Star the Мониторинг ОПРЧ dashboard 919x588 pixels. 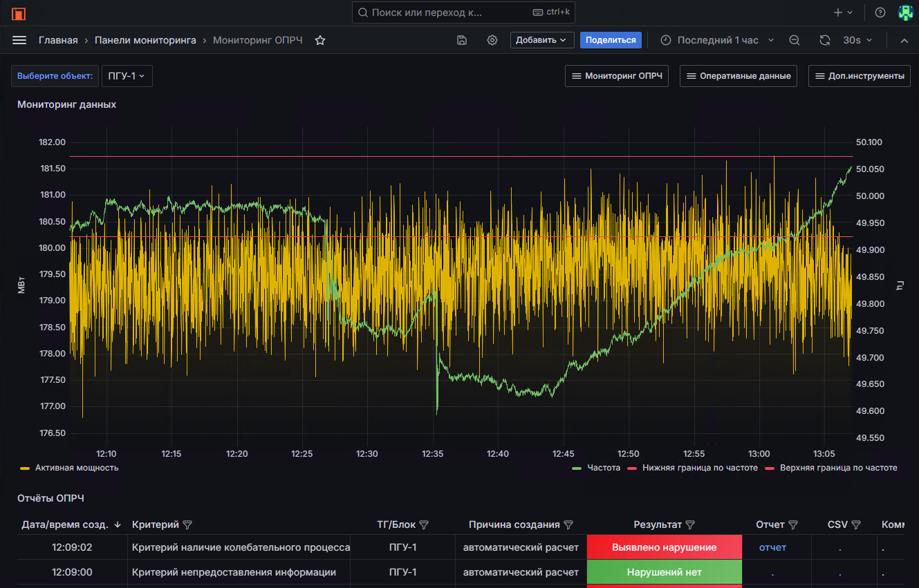pos(320,40)
